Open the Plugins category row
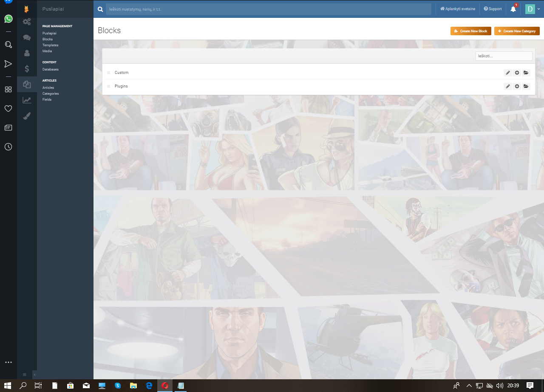Viewport: 544px width, 392px height. coord(319,86)
